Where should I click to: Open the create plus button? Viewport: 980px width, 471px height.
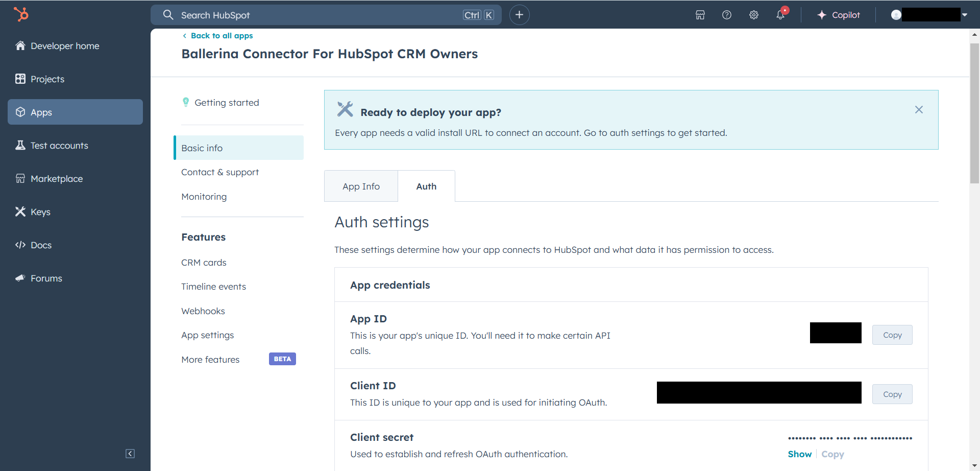coord(519,15)
